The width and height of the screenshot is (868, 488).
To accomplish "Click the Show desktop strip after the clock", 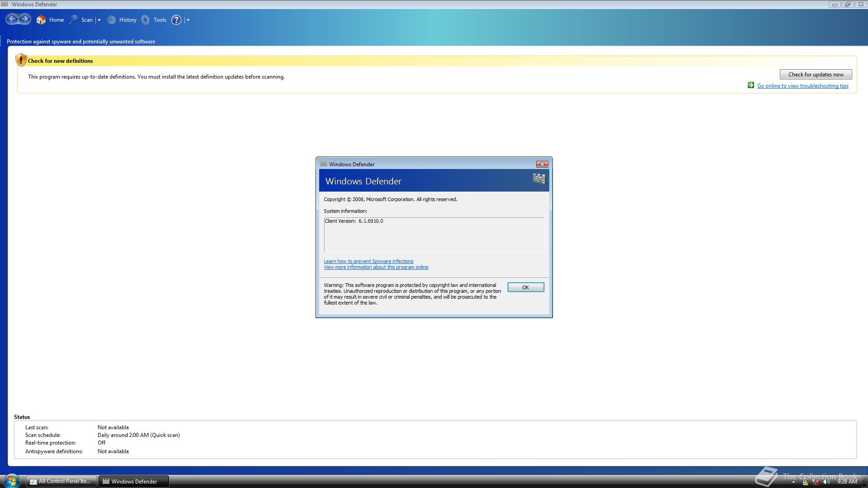I will [864, 481].
